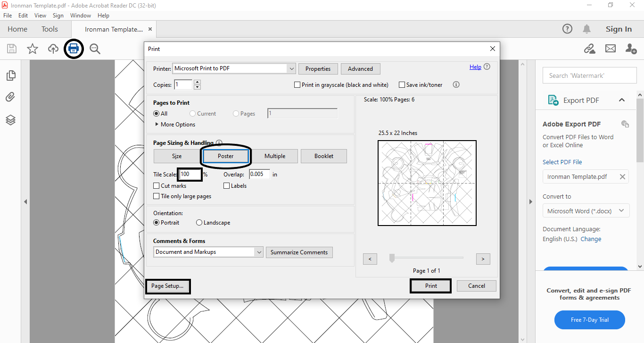Open the Help question mark icon top bar

568,29
